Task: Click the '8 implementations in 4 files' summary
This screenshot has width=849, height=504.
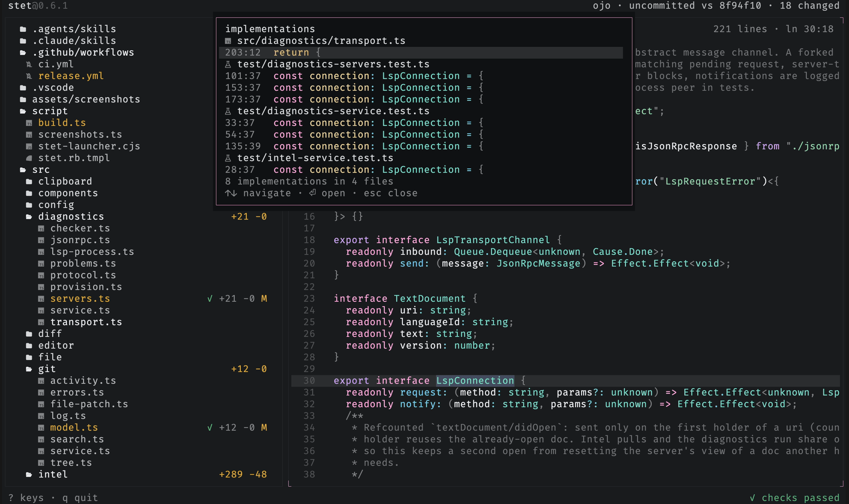Action: coord(309,182)
